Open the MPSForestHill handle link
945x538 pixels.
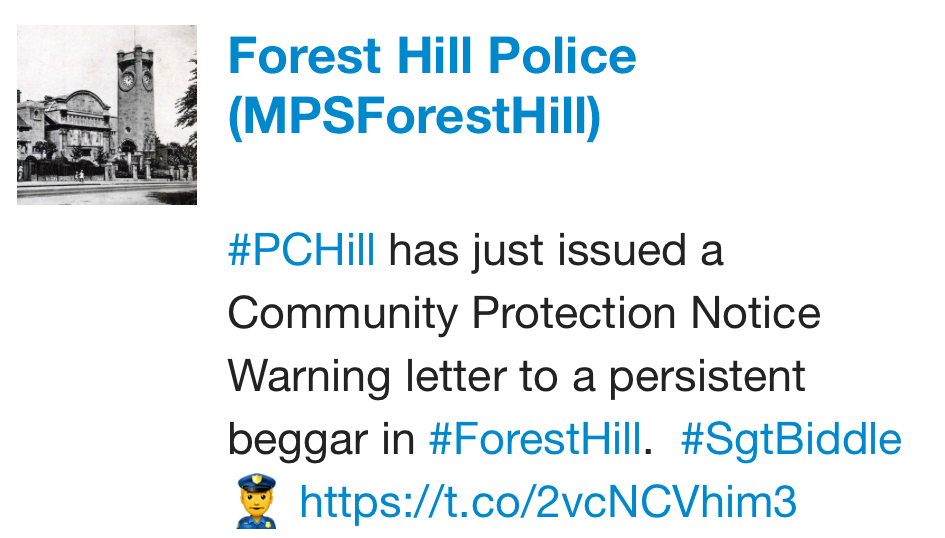coord(414,118)
